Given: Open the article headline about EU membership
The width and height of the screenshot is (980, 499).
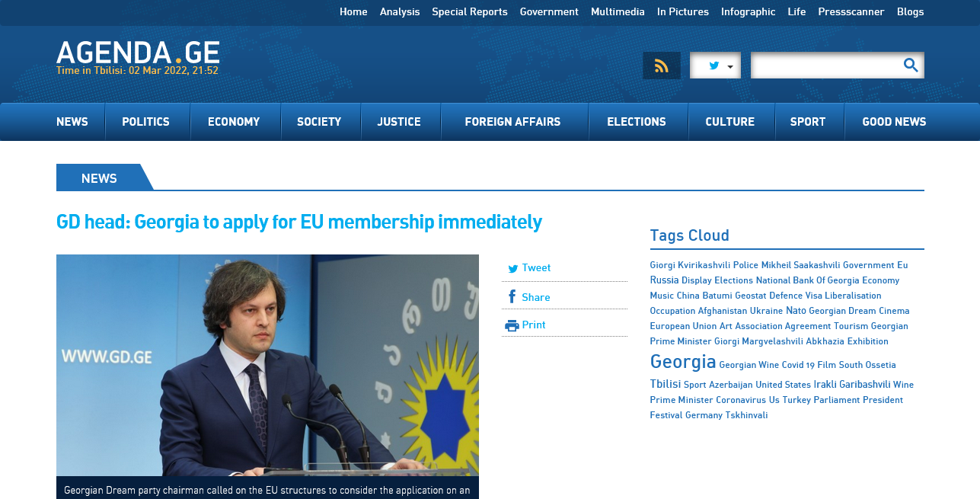Looking at the screenshot, I should point(299,222).
